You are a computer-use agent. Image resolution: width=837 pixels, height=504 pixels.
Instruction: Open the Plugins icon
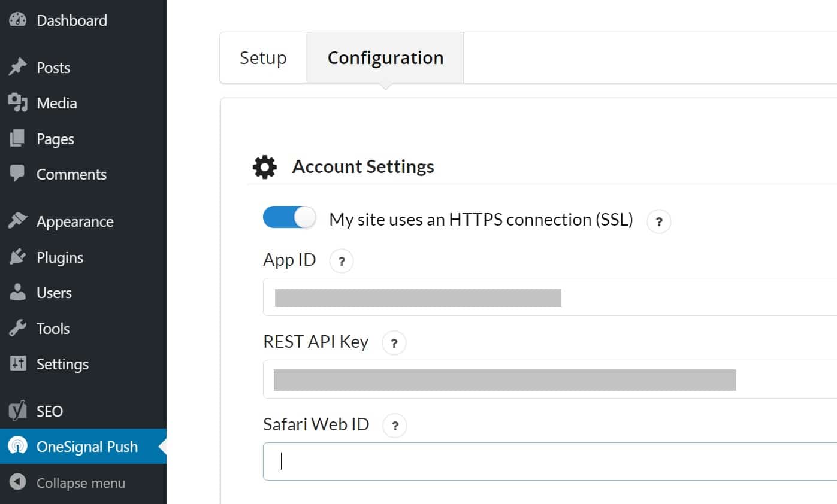click(x=17, y=257)
